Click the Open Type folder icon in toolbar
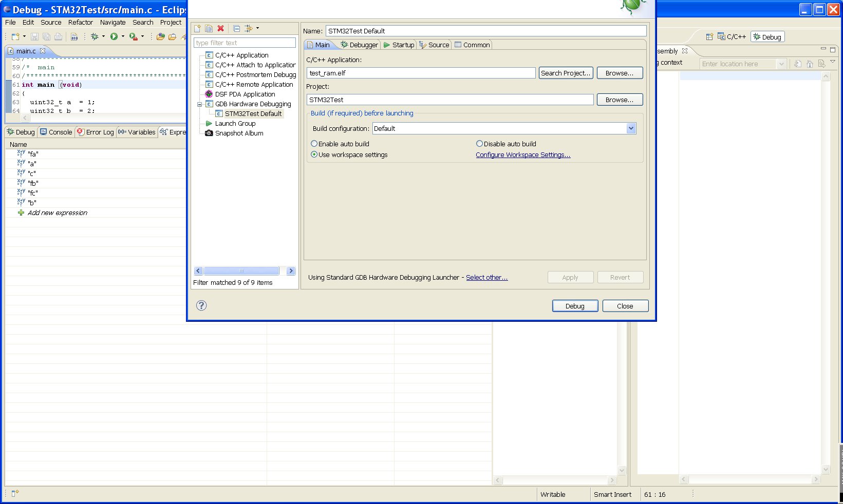843x504 pixels. point(161,36)
